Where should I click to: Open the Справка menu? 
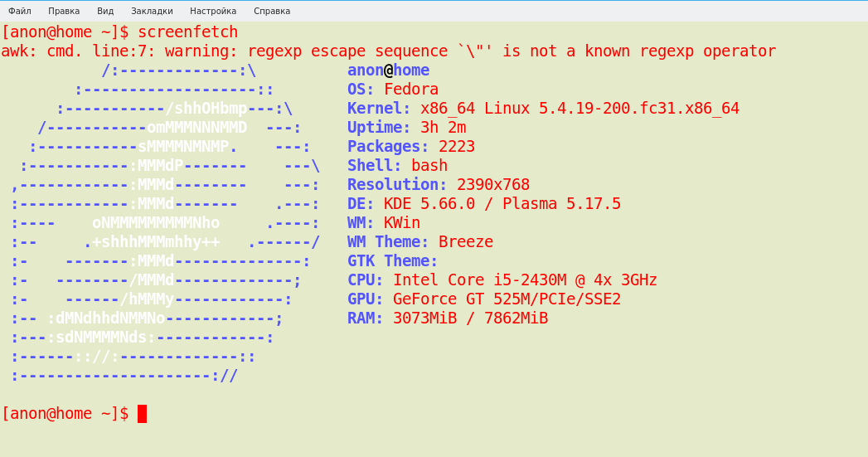272,11
